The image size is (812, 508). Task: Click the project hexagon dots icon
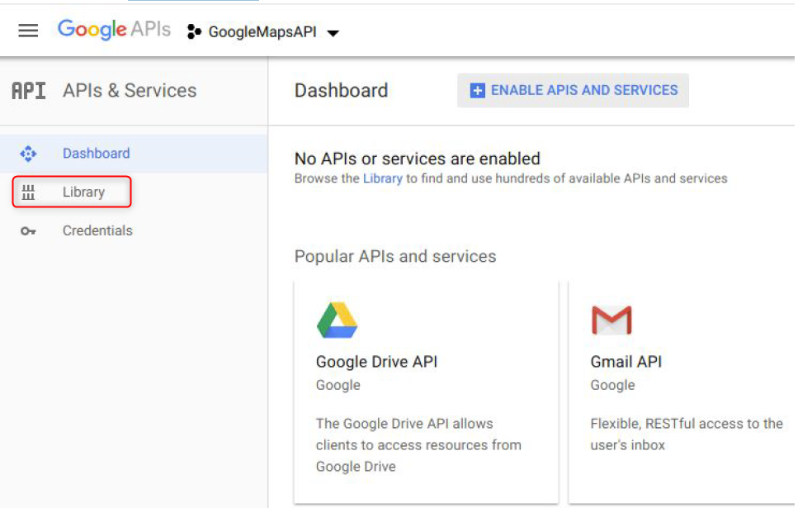(194, 31)
